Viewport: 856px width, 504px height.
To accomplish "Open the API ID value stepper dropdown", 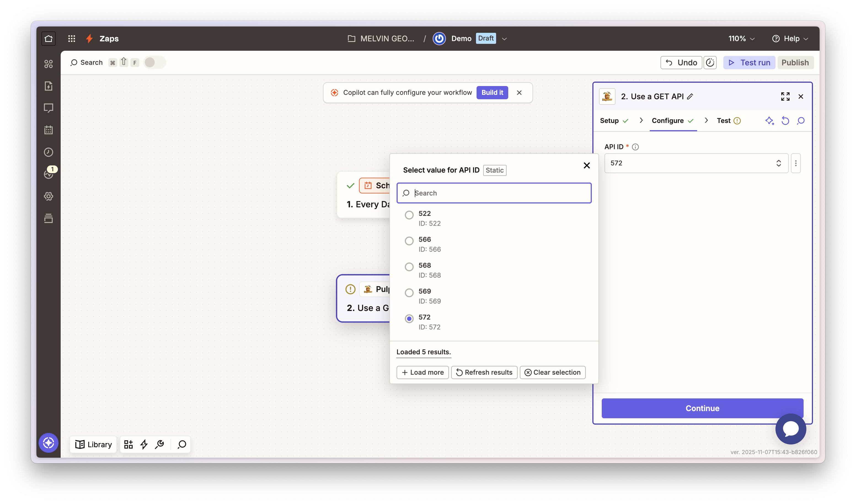I will tap(779, 163).
